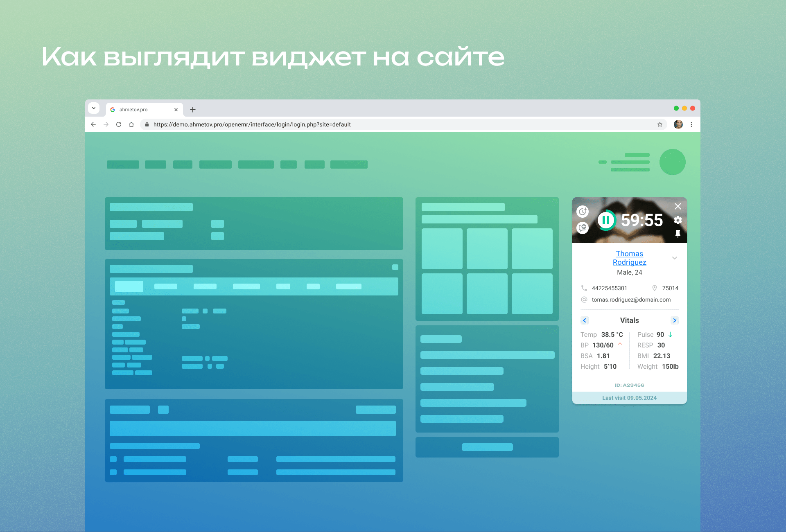Click the ID: A23456 label
This screenshot has height=532, width=786.
[x=630, y=385]
